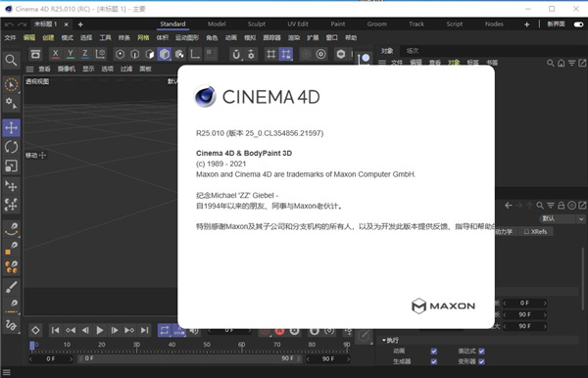Open the 运动图形 main menu

coord(187,37)
